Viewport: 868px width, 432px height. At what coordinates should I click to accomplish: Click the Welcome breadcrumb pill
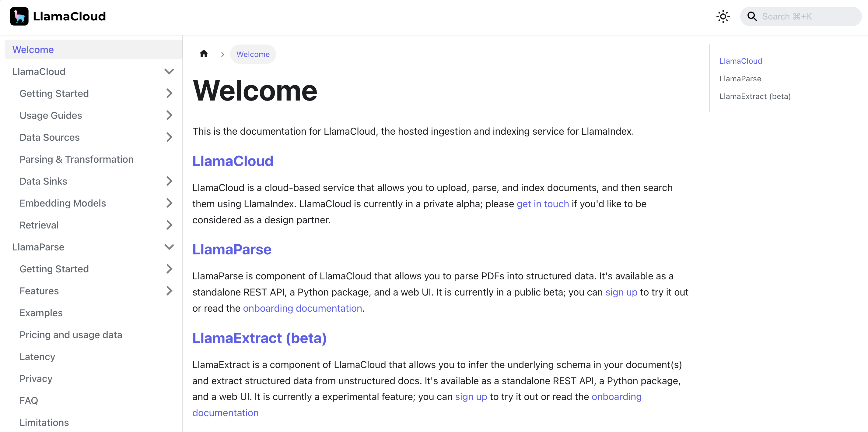point(253,54)
